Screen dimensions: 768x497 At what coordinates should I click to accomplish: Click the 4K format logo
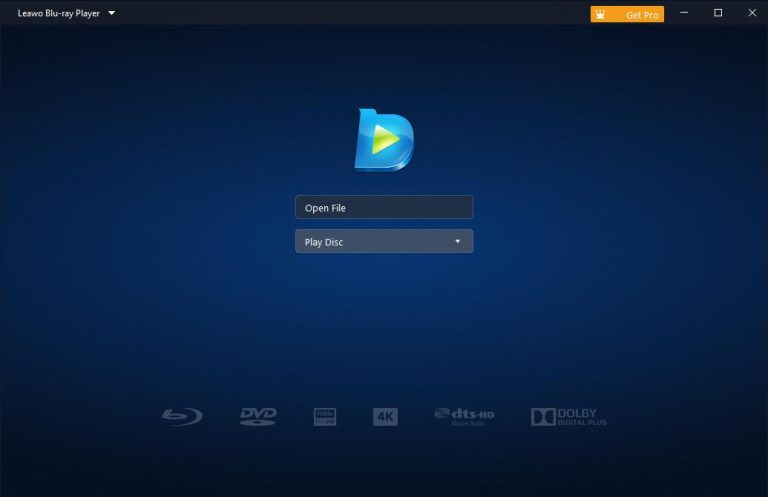tap(385, 417)
